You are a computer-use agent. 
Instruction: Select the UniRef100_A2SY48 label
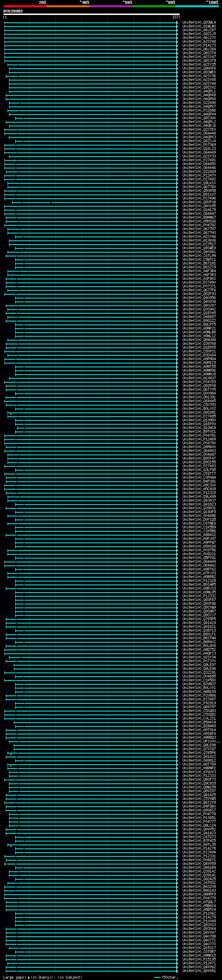click(x=199, y=41)
